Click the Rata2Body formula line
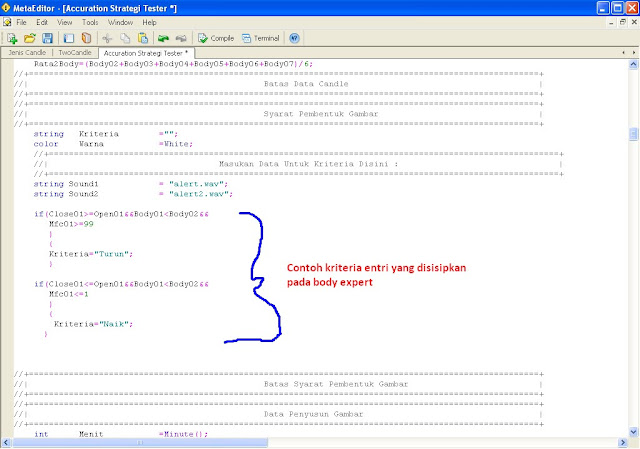The width and height of the screenshot is (640, 449). click(x=173, y=64)
